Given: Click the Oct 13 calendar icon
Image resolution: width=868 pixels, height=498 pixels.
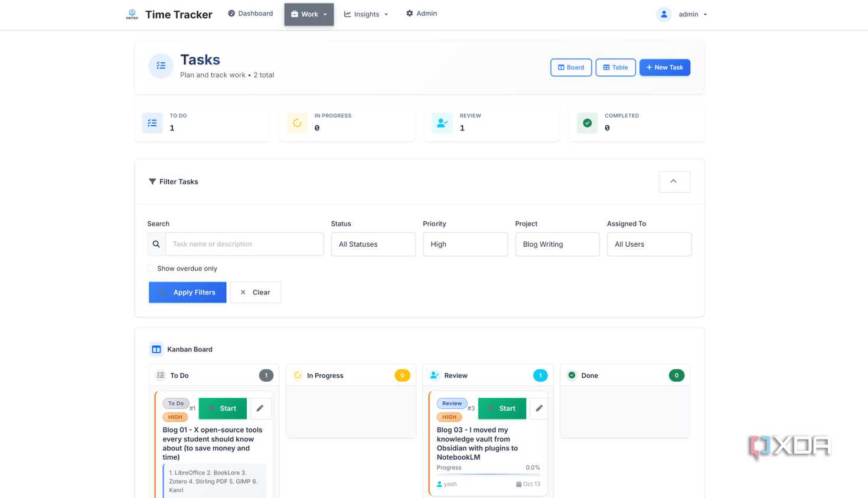Looking at the screenshot, I should pos(518,484).
